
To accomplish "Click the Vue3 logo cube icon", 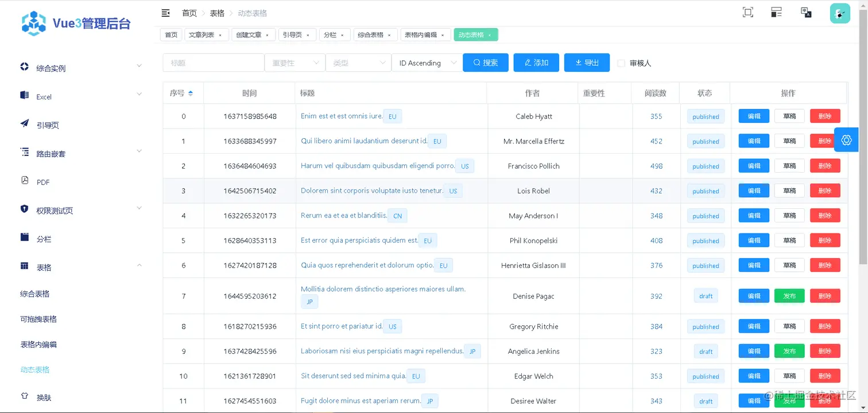I will 34,24.
